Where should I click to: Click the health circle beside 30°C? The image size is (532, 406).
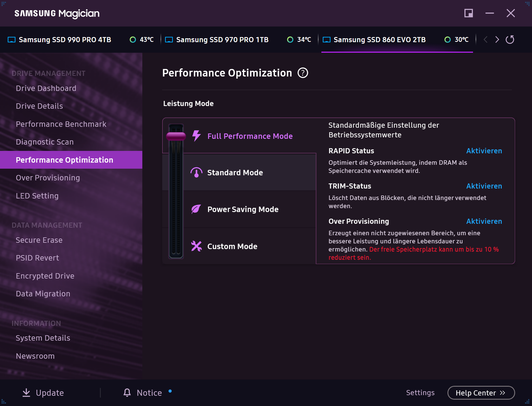[x=447, y=39]
